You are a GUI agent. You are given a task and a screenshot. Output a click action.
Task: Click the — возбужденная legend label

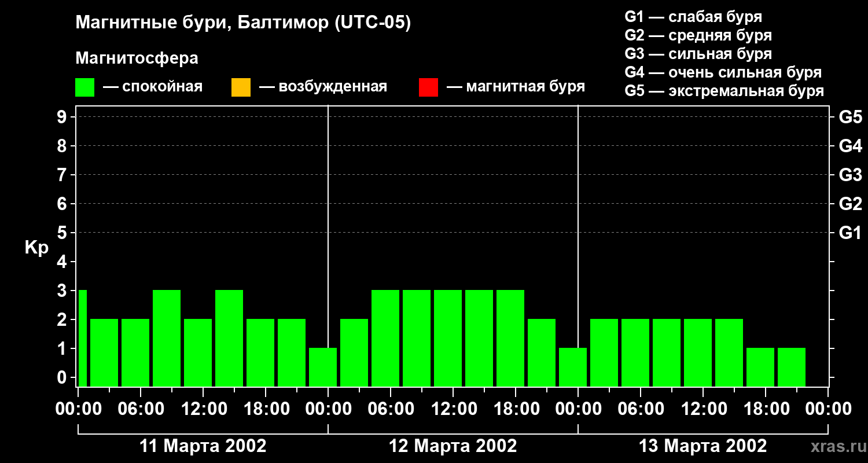point(323,87)
